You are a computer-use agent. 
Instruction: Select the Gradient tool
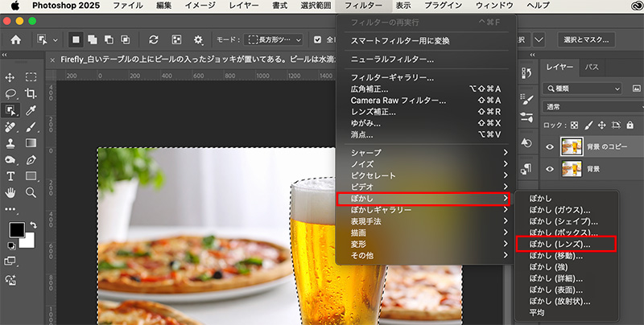tap(31, 143)
